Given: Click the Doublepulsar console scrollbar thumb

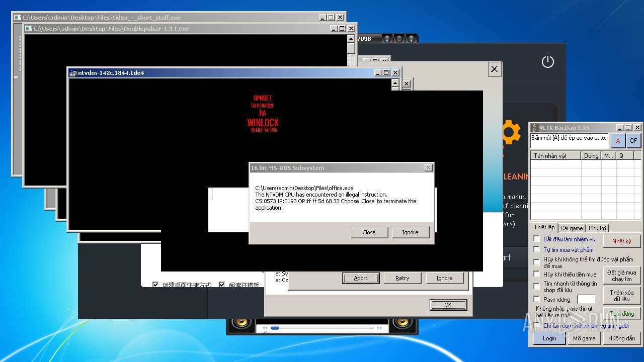Looking at the screenshot, I should (351, 48).
